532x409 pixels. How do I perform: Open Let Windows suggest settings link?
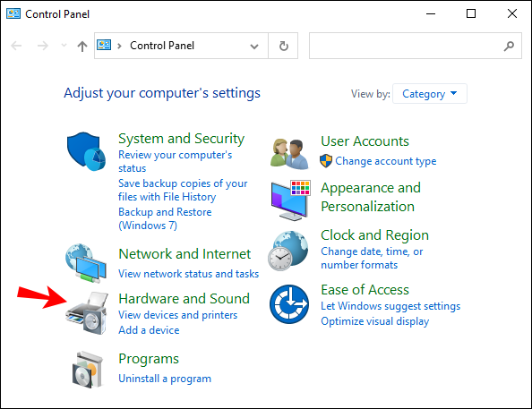[x=390, y=306]
